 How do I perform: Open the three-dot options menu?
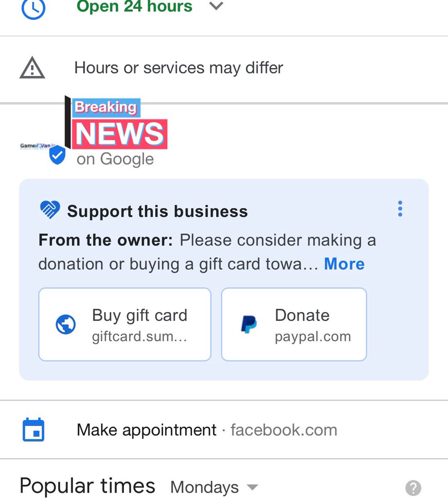click(x=400, y=209)
